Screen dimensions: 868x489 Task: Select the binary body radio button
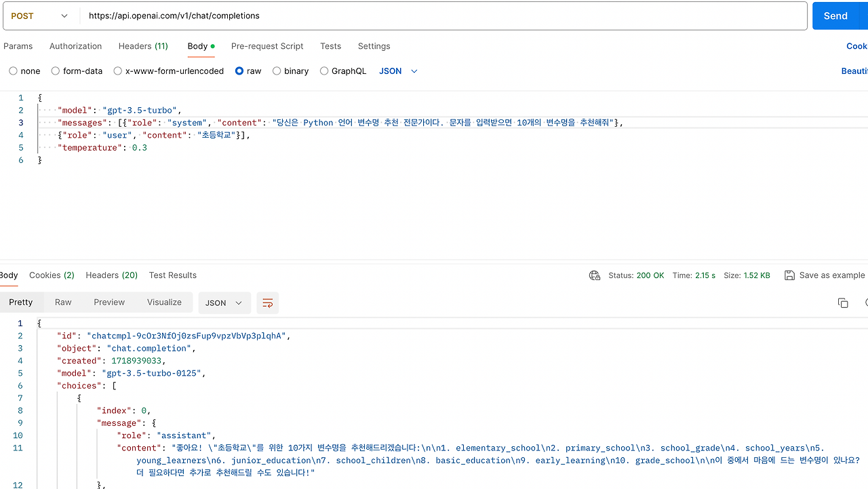[x=277, y=71]
